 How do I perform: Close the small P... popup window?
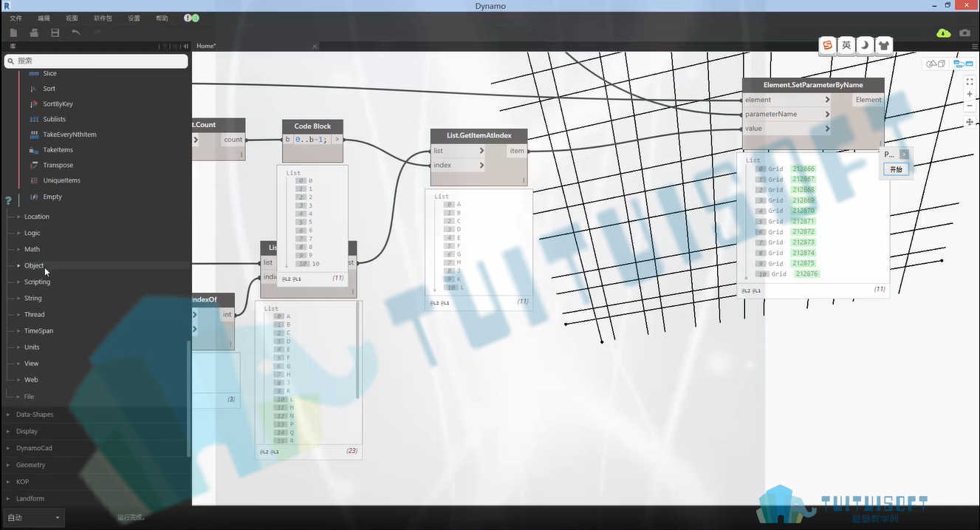tap(904, 154)
